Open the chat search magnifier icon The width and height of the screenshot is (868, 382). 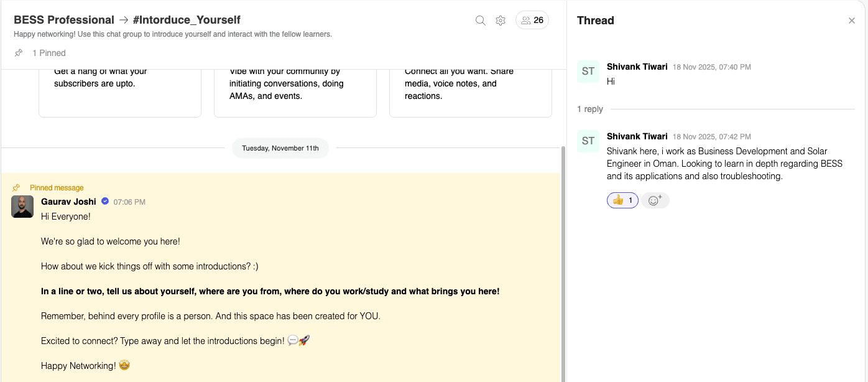[480, 21]
